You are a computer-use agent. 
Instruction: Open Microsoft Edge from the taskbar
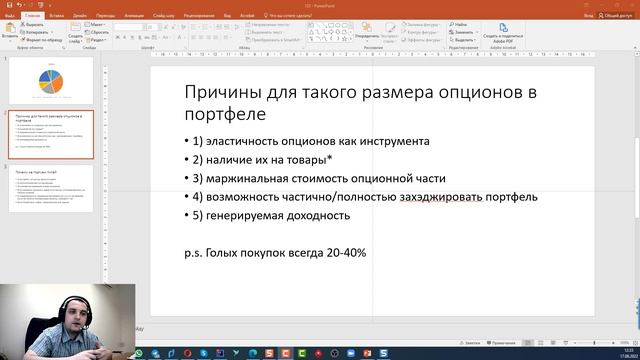point(253,353)
